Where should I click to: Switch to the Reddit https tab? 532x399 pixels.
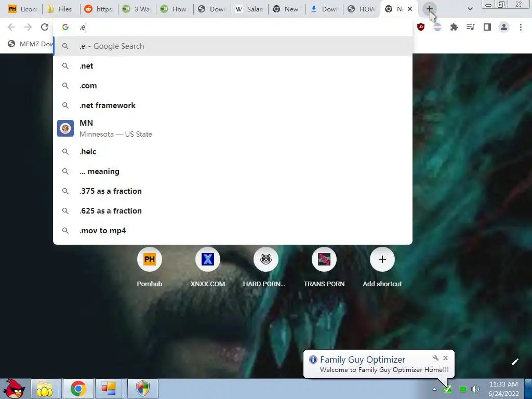pyautogui.click(x=99, y=9)
